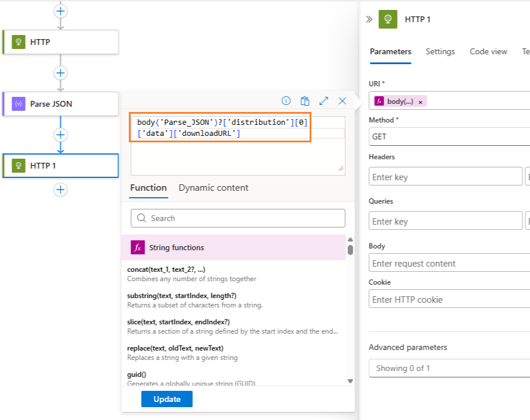The width and height of the screenshot is (530, 420).
Task: Open the Settings tab
Action: coord(440,52)
